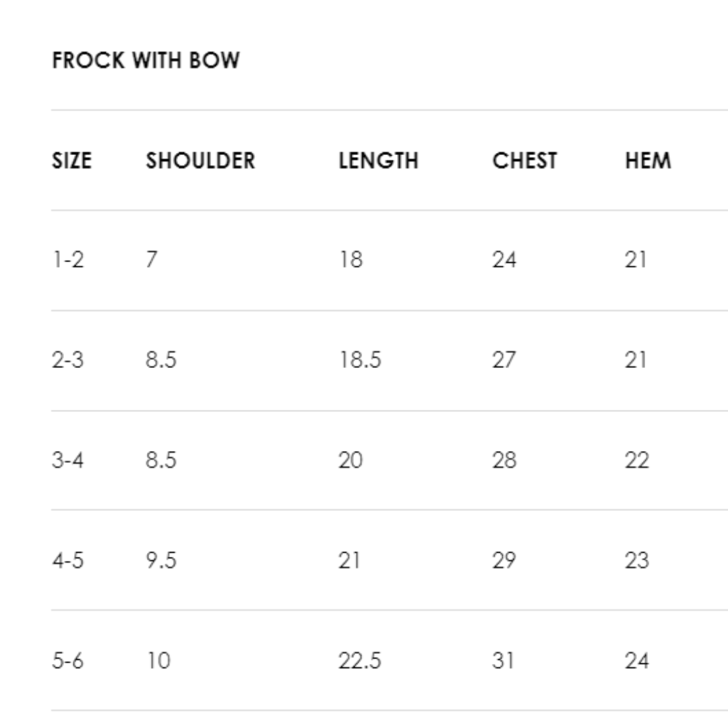This screenshot has width=728, height=728.
Task: Click chest value 28 for size 3-4
Action: pos(504,460)
